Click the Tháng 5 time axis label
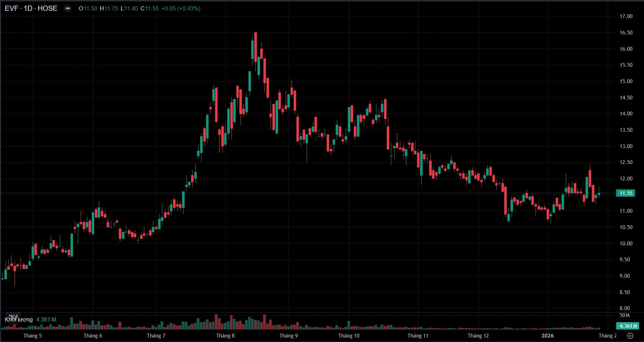 tap(33, 336)
